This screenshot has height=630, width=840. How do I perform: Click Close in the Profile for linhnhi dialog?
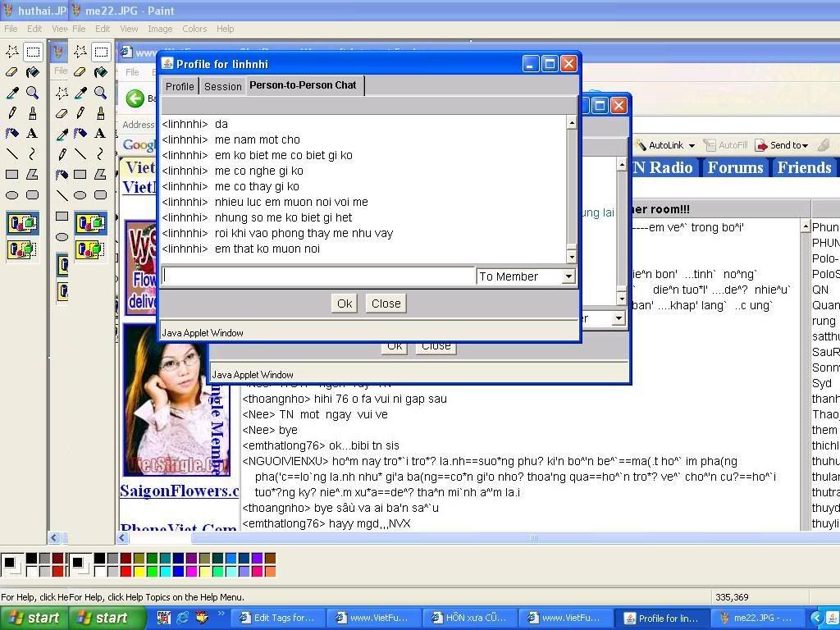(x=386, y=304)
